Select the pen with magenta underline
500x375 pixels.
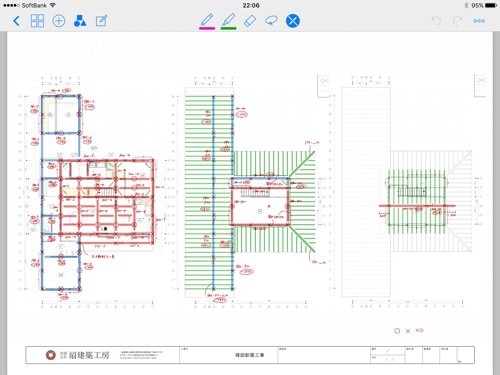[207, 20]
